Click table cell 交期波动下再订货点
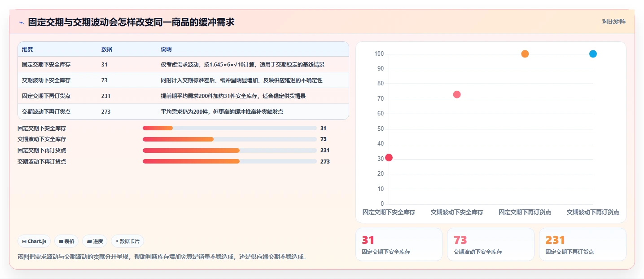 click(x=46, y=112)
